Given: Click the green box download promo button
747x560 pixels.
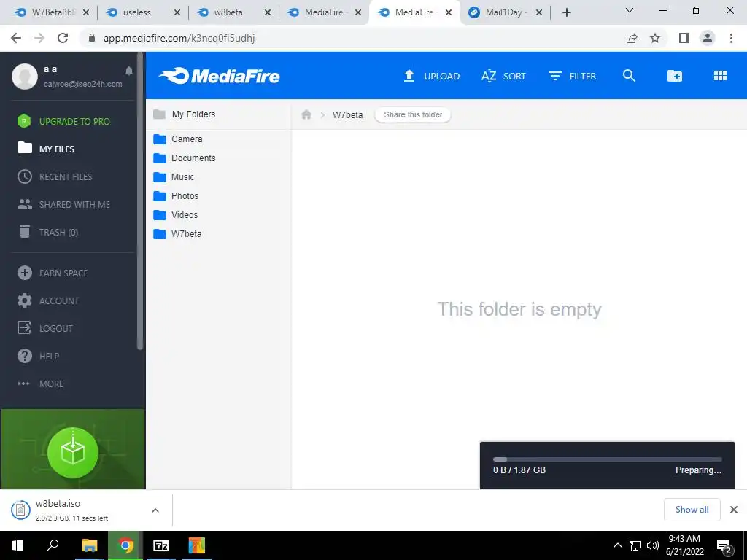Looking at the screenshot, I should [73, 452].
